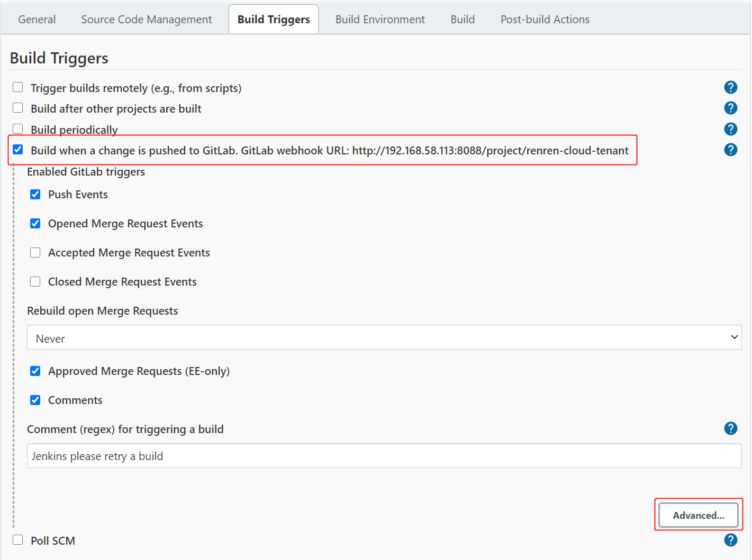Open help for Poll SCM
The image size is (752, 560).
(x=731, y=540)
